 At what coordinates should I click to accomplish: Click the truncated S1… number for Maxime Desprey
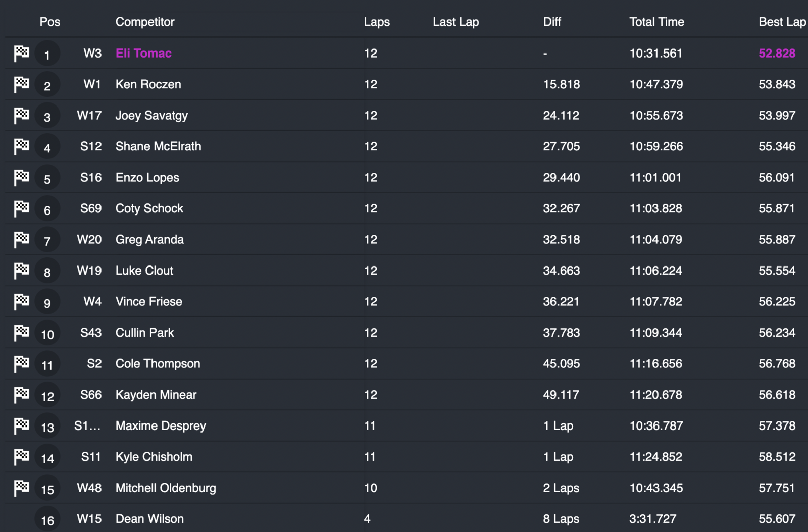click(x=87, y=426)
